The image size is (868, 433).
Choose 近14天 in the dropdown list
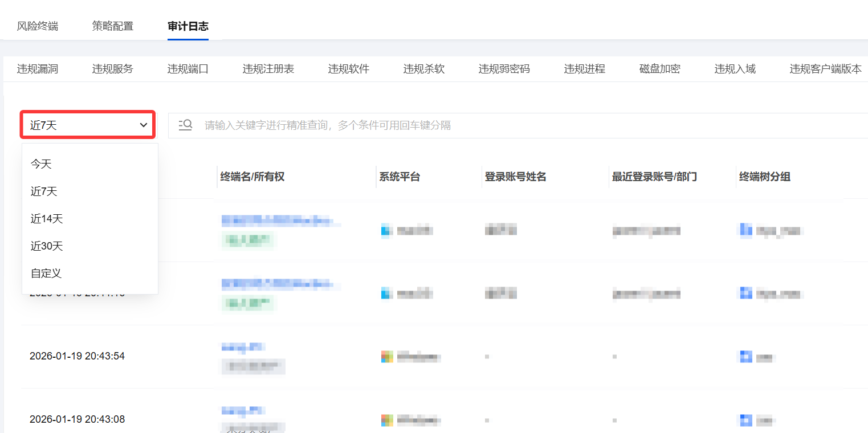click(x=46, y=219)
